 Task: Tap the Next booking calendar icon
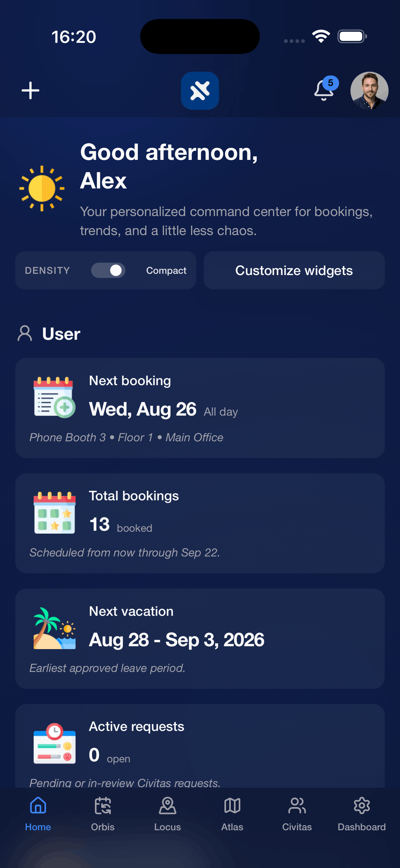pos(54,397)
